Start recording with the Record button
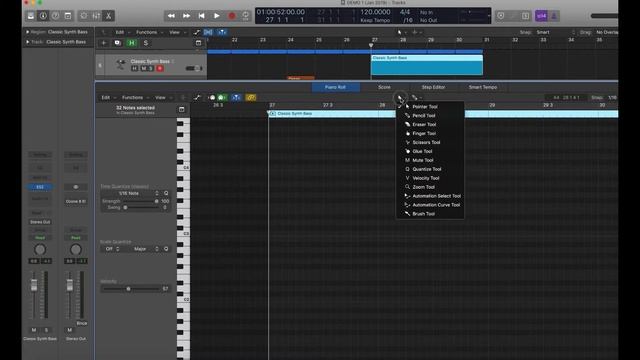Screen dimensions: 640x360 [x=231, y=16]
